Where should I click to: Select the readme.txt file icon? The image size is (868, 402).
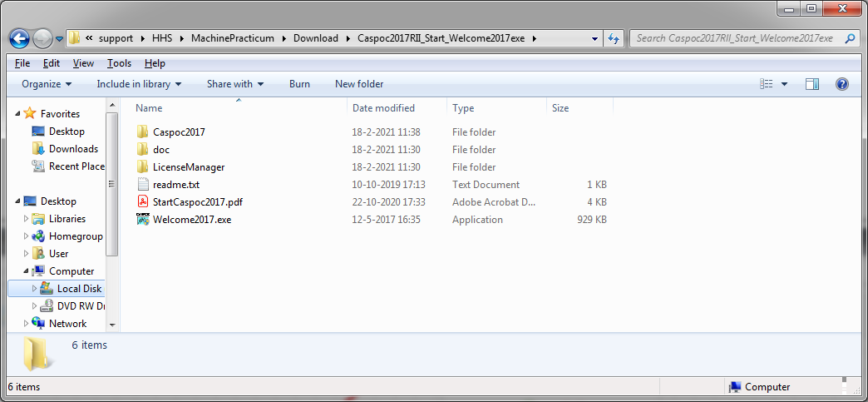pyautogui.click(x=143, y=185)
